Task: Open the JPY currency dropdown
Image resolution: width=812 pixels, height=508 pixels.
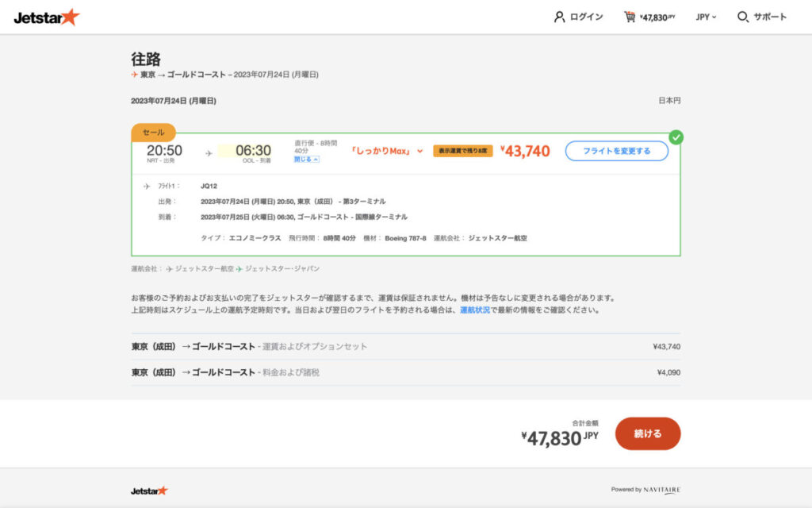Action: [706, 16]
